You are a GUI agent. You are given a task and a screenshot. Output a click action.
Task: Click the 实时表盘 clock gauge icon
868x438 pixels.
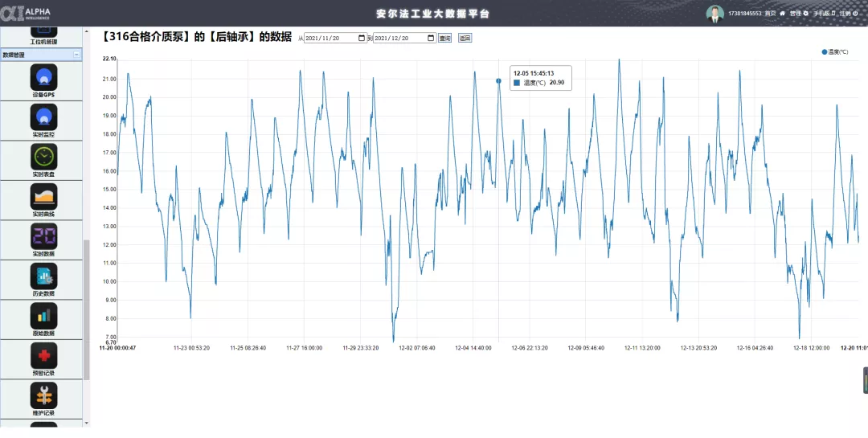click(x=43, y=157)
